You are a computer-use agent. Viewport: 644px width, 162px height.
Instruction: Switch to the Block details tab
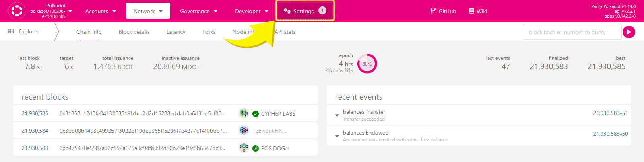(134, 32)
